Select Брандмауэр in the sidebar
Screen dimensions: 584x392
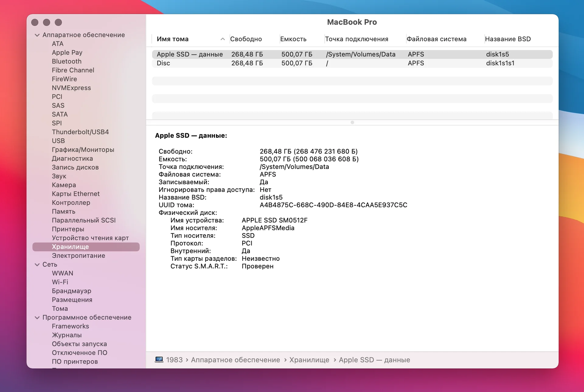(x=71, y=291)
